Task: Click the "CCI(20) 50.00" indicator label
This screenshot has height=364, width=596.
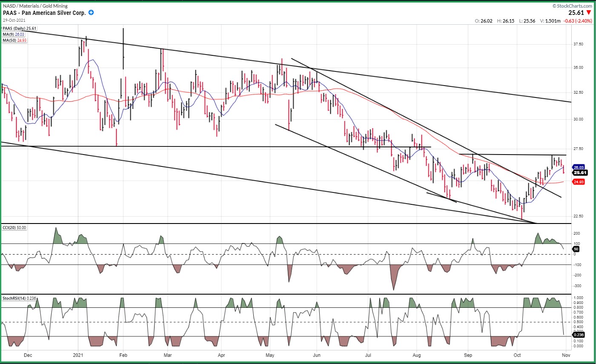Action: (15, 228)
